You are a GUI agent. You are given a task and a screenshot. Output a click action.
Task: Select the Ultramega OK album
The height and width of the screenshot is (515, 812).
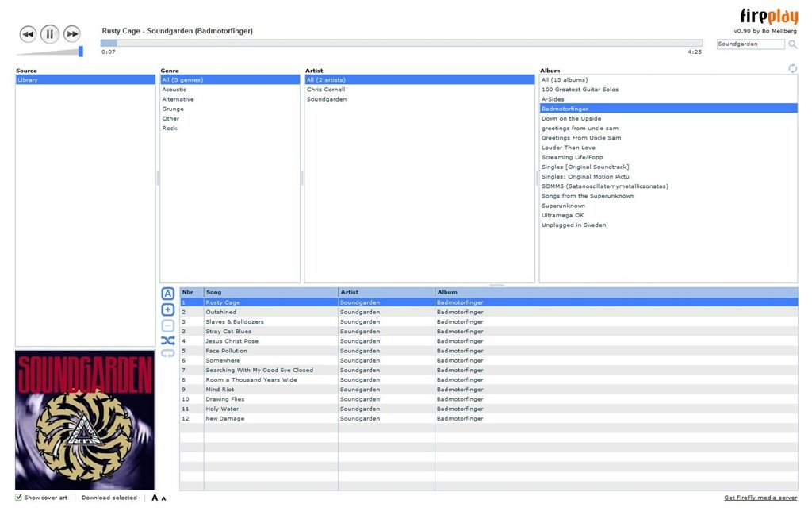pyautogui.click(x=668, y=216)
